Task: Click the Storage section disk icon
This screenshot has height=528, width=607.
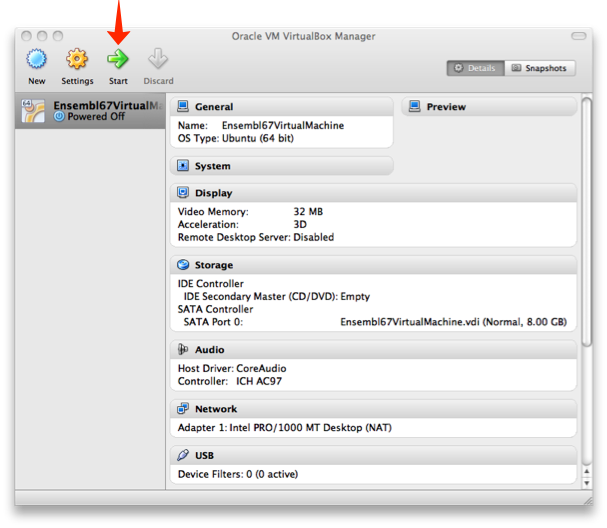Action: click(x=183, y=265)
